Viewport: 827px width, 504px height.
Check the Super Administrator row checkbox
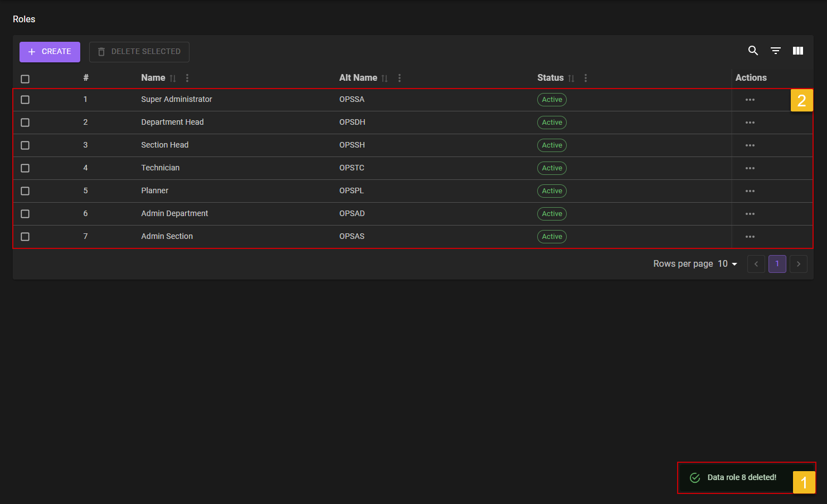tap(25, 100)
